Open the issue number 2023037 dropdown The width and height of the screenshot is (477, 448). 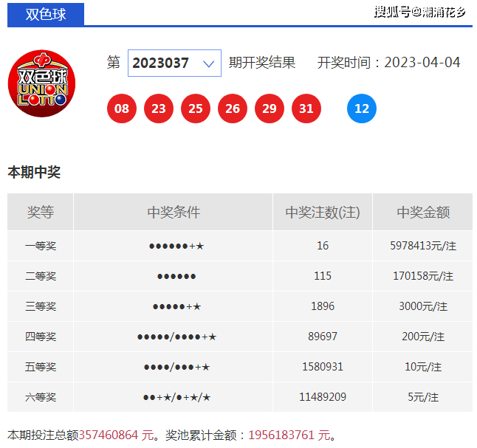[174, 63]
